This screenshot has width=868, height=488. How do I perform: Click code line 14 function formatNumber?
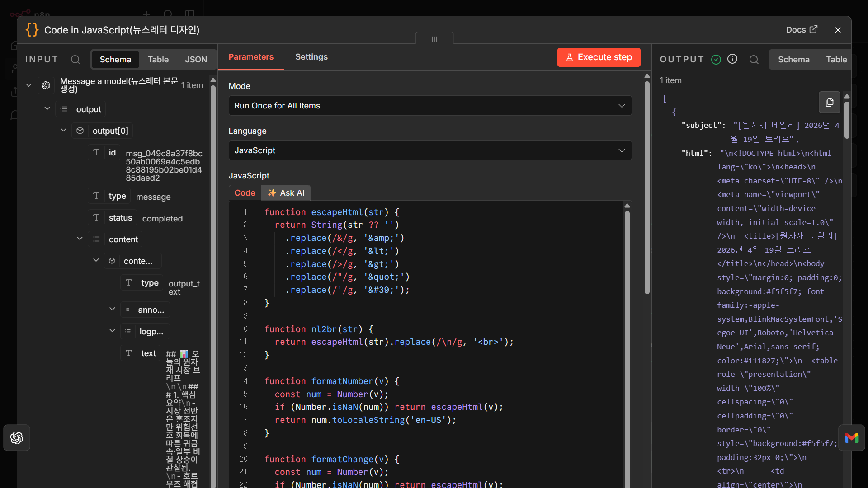(x=332, y=381)
